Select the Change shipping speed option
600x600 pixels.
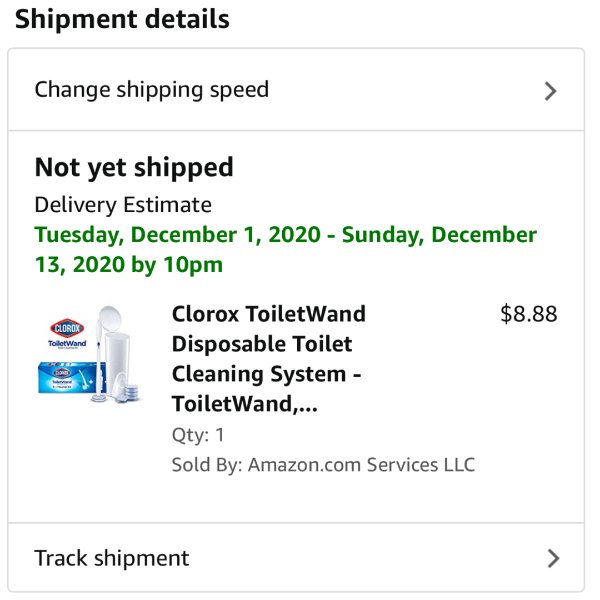click(296, 90)
